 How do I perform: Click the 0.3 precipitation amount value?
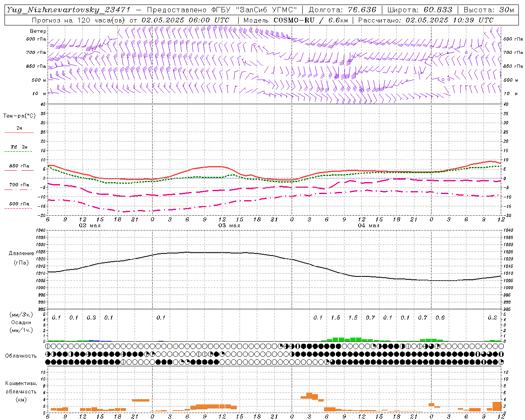click(x=91, y=317)
